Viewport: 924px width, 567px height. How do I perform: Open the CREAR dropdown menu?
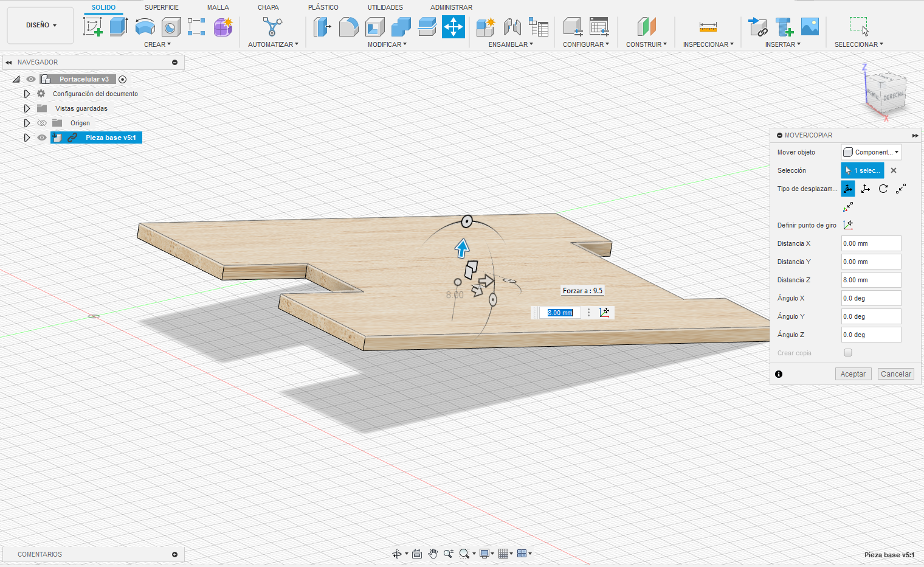click(157, 44)
